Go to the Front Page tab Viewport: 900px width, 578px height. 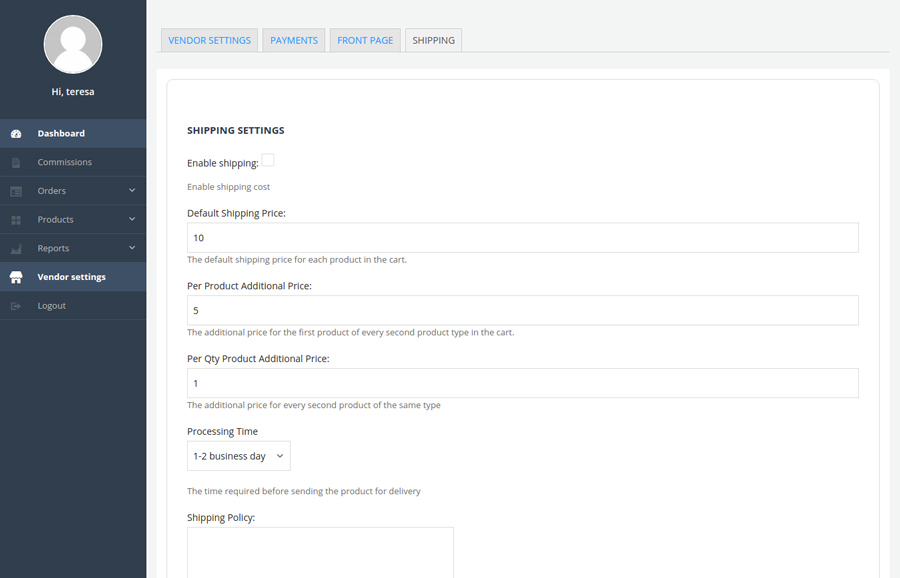(365, 40)
